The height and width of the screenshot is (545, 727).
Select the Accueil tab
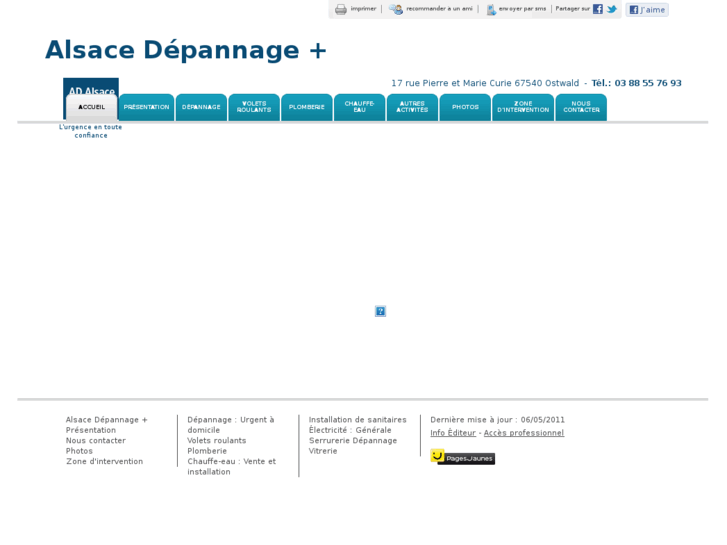91,107
